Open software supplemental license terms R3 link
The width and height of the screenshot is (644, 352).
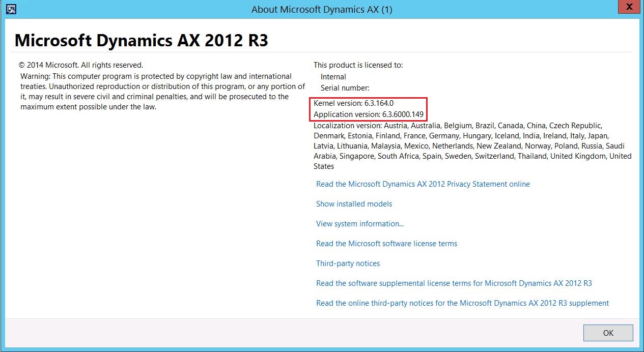click(454, 283)
